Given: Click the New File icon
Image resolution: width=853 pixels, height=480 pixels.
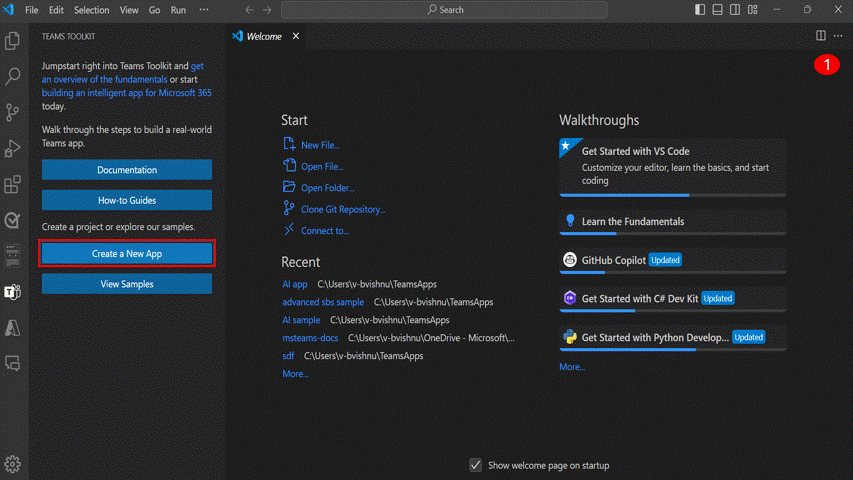Looking at the screenshot, I should (x=289, y=144).
